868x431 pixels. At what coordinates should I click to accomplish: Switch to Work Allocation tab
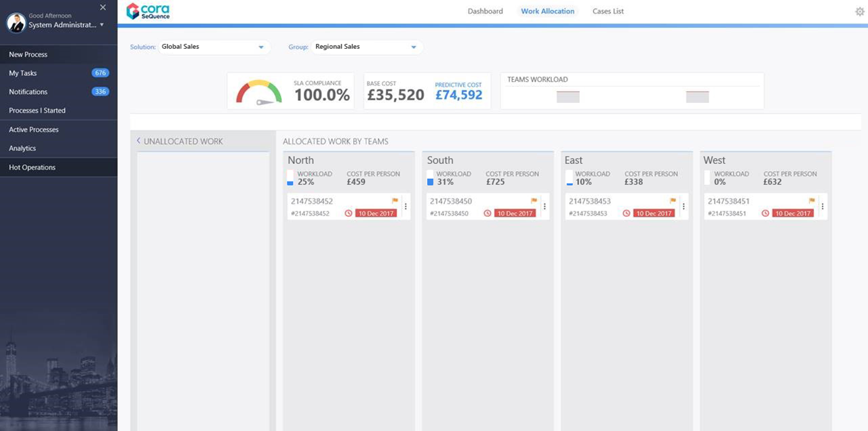click(x=548, y=12)
